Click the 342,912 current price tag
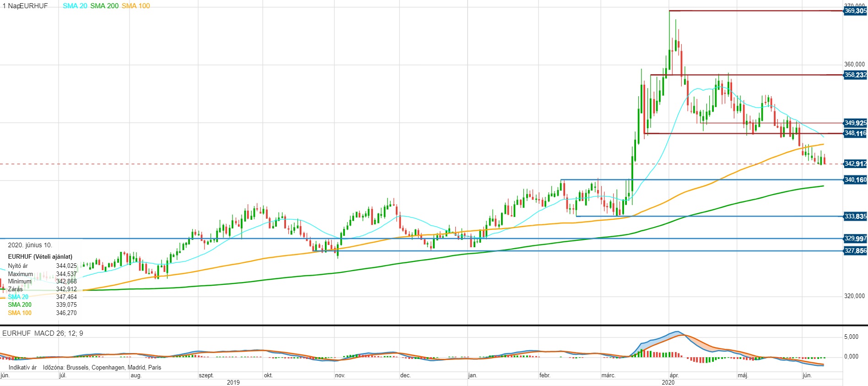The width and height of the screenshot is (868, 386). click(x=855, y=163)
